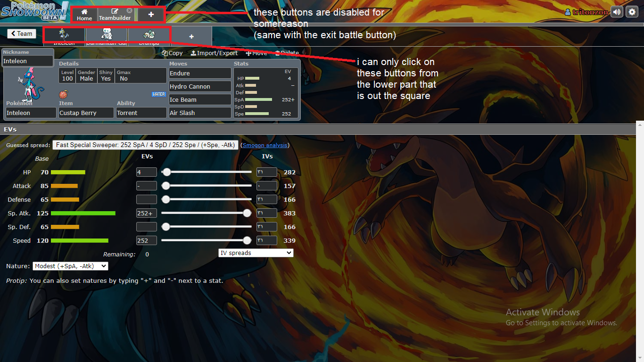644x362 pixels.
Task: Delete this Pokémon set
Action: coord(287,53)
